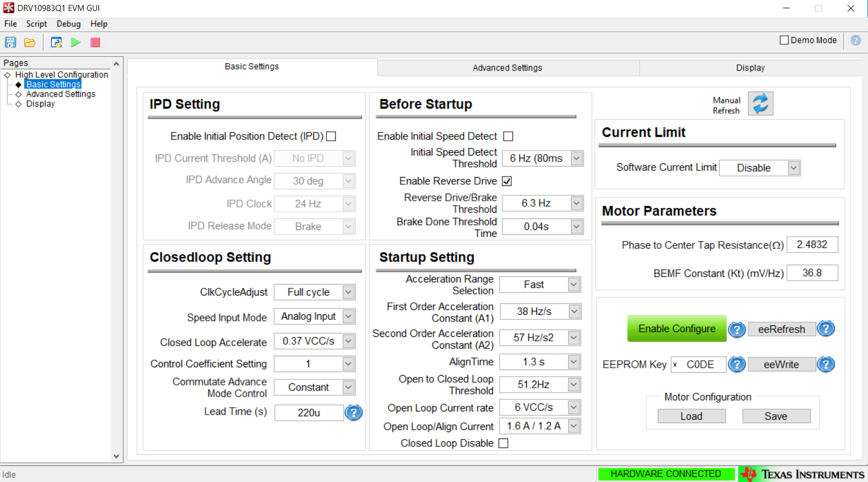868x482 pixels.
Task: Open the Help menu
Action: (x=99, y=24)
